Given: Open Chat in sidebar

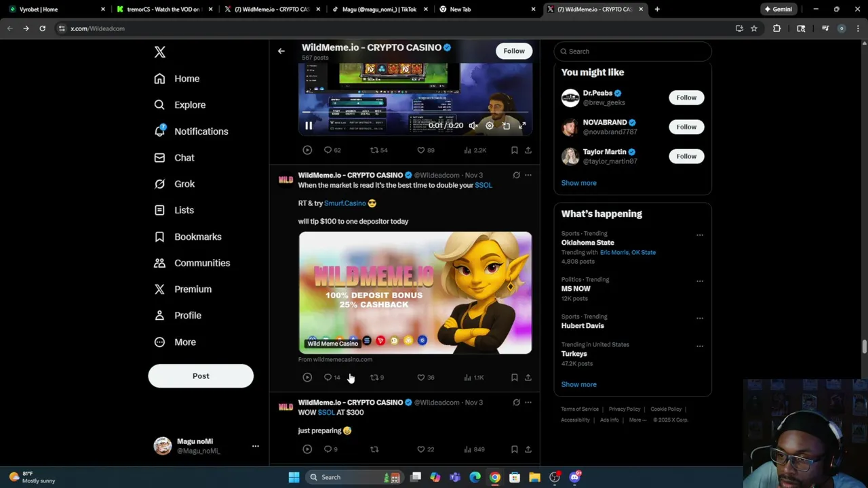Looking at the screenshot, I should 174,157.
